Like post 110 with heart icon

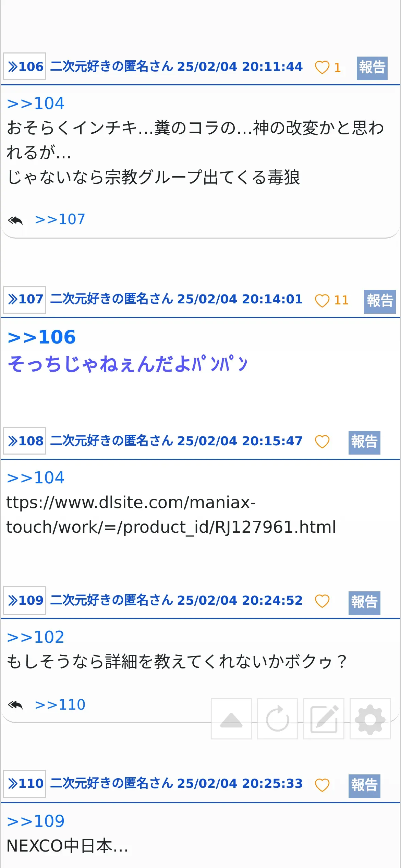coord(322,785)
